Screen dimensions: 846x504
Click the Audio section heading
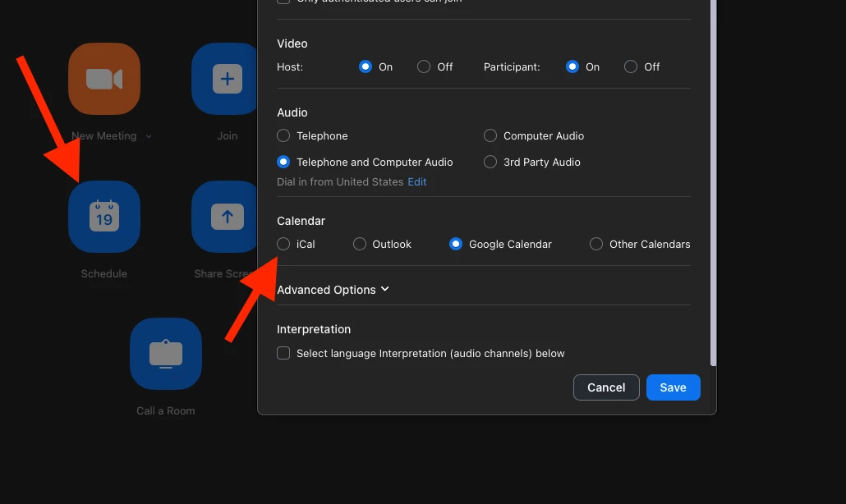tap(292, 112)
